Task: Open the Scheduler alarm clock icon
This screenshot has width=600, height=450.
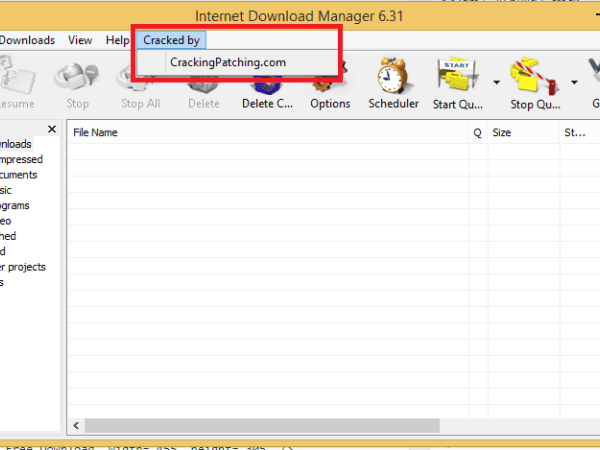Action: click(393, 83)
